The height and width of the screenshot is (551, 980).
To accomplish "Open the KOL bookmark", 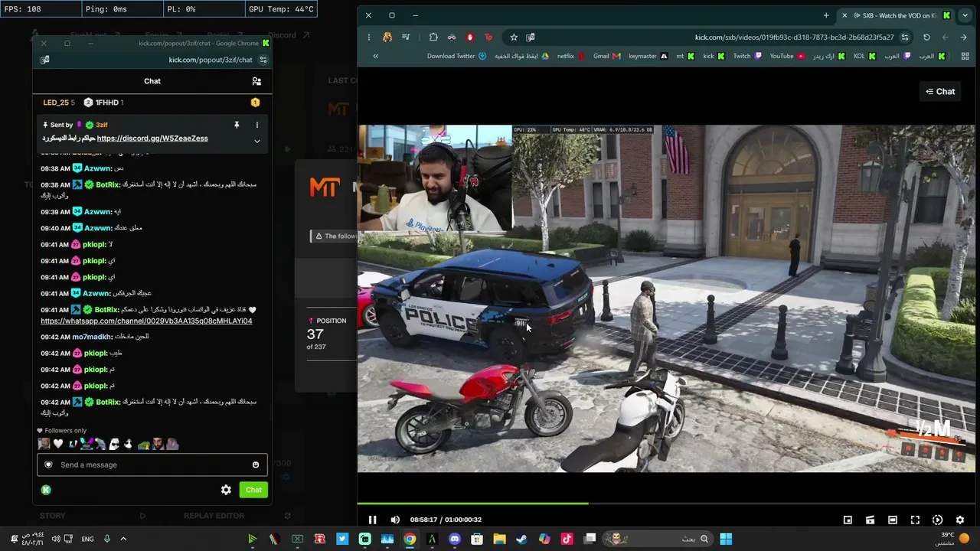I will pyautogui.click(x=864, y=56).
